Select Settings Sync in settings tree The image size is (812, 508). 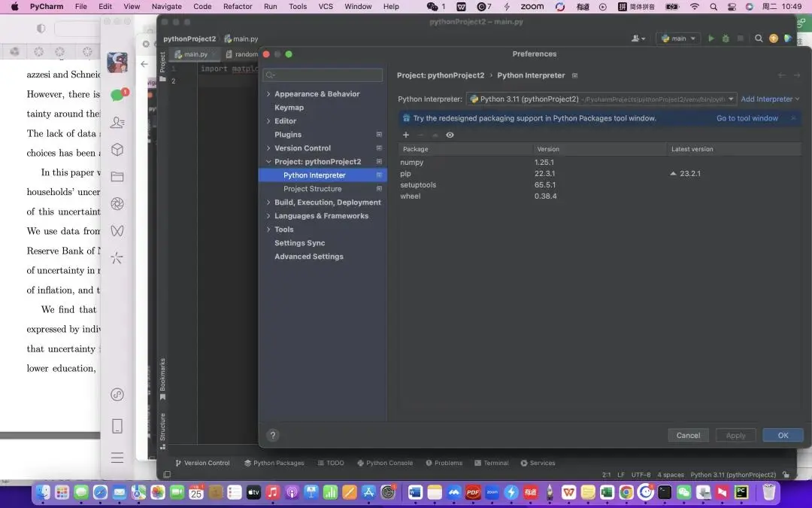pyautogui.click(x=300, y=242)
